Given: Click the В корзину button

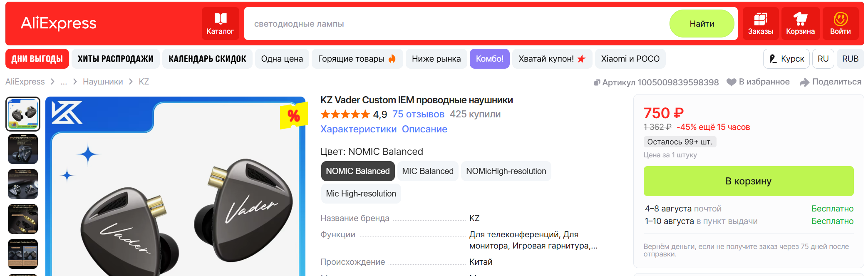Looking at the screenshot, I should (x=749, y=181).
